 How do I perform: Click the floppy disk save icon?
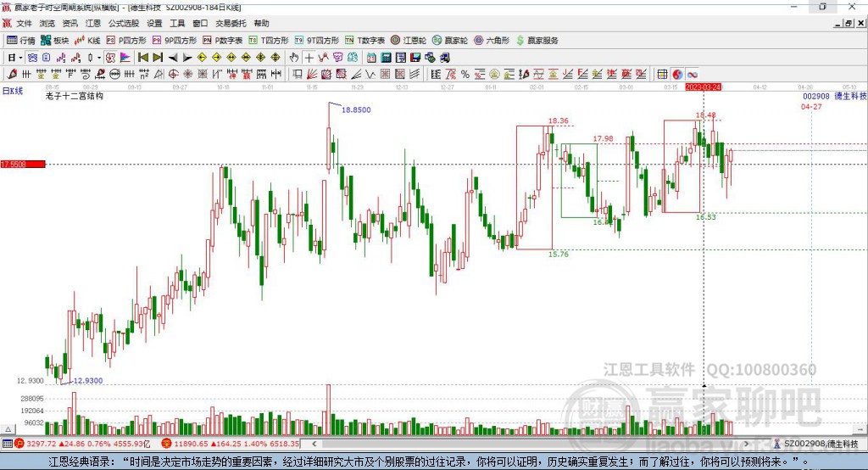tap(415, 57)
